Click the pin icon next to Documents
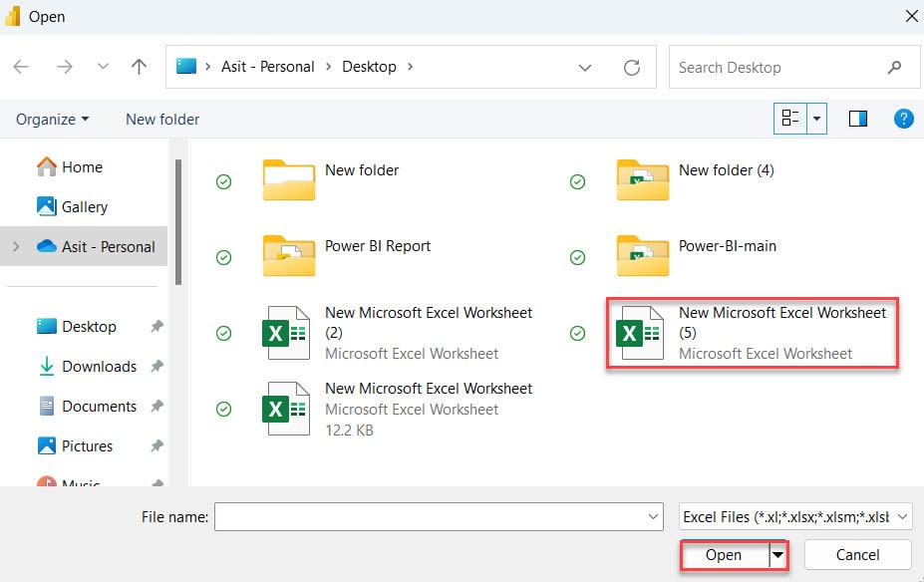The width and height of the screenshot is (924, 582). pyautogui.click(x=156, y=406)
